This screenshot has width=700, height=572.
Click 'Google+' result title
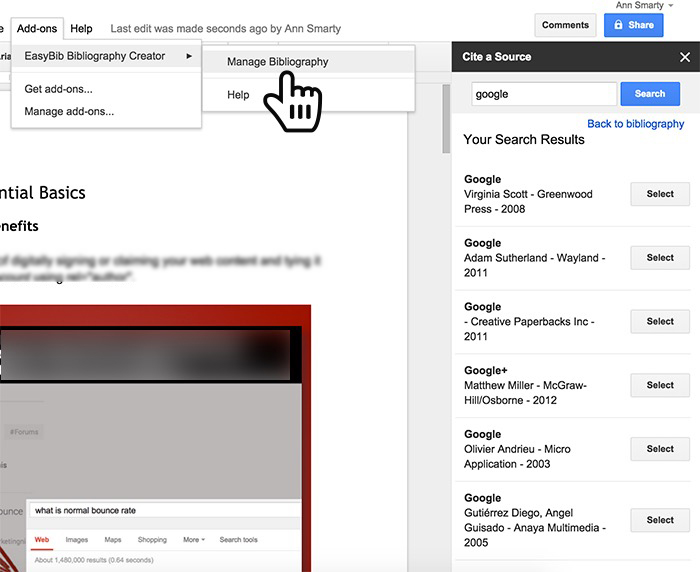tap(486, 371)
